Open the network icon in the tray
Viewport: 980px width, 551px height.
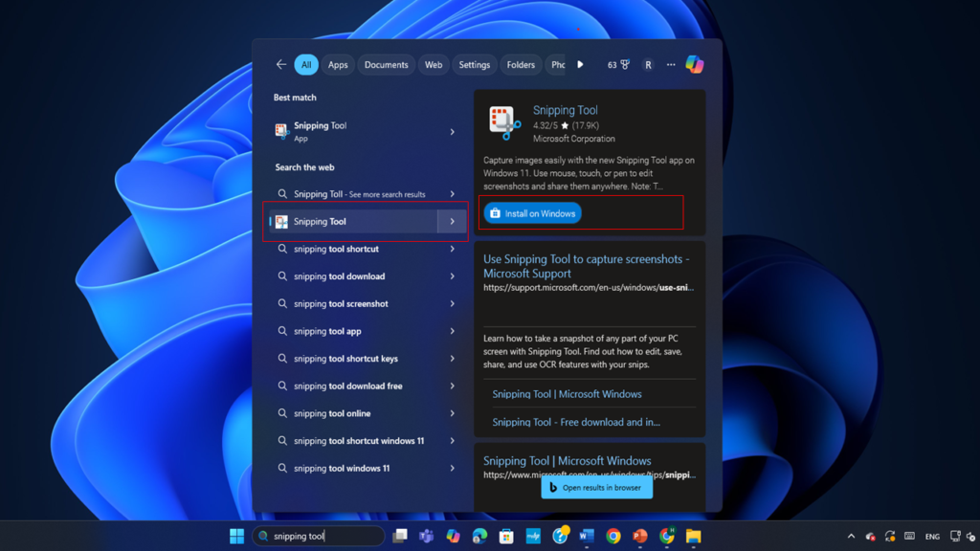pyautogui.click(x=955, y=536)
